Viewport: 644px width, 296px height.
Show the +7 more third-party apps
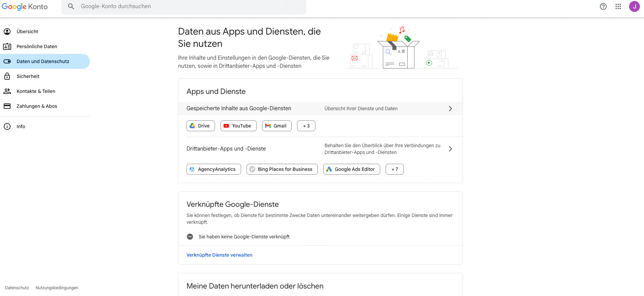tap(395, 169)
